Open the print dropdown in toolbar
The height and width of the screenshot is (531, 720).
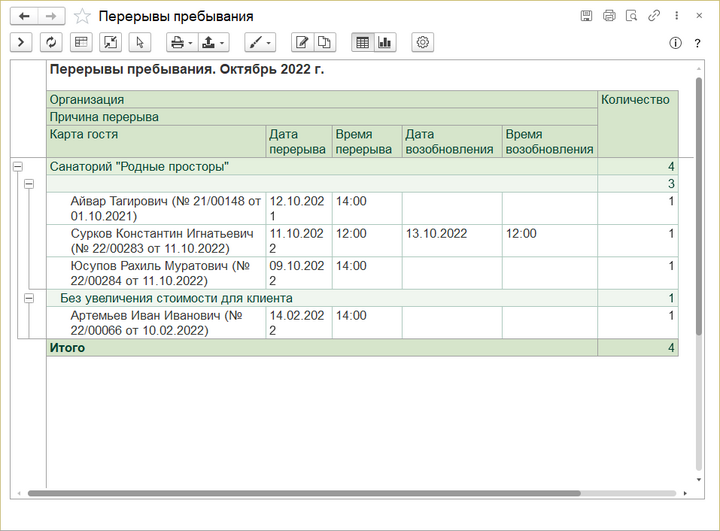pos(182,42)
